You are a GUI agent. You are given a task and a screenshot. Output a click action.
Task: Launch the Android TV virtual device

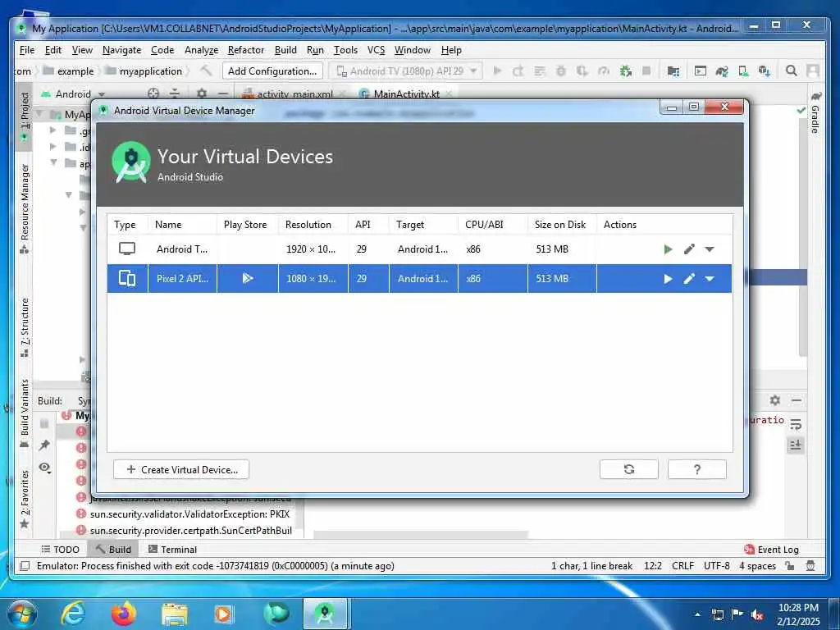pyautogui.click(x=668, y=249)
